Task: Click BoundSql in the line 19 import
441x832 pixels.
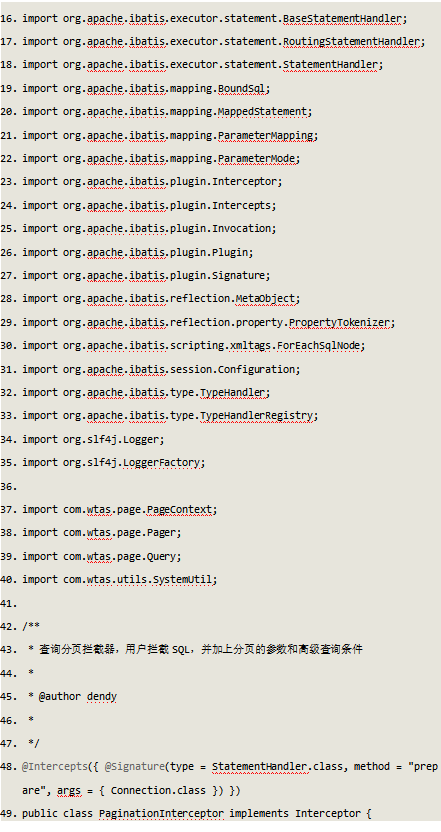Action: (x=241, y=89)
